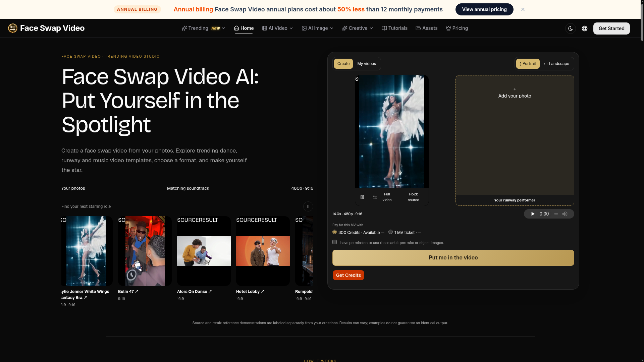This screenshot has width=644, height=362.
Task: Switch orientation to Portrait
Action: point(528,64)
